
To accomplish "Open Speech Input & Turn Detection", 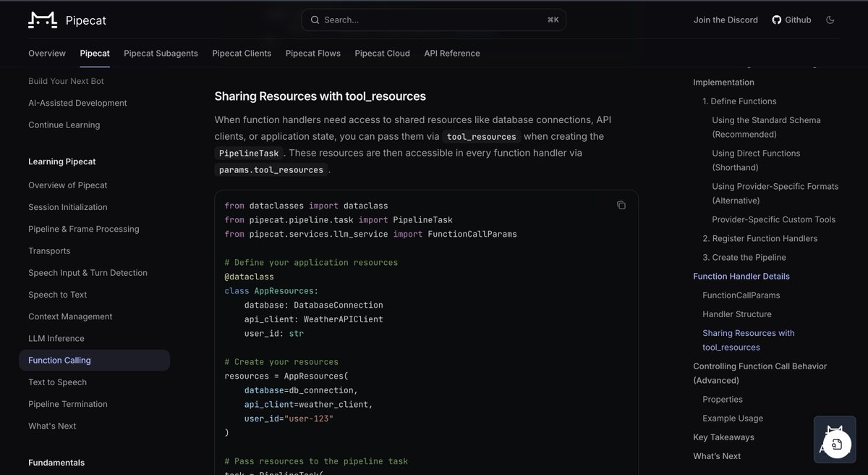I will tap(88, 273).
